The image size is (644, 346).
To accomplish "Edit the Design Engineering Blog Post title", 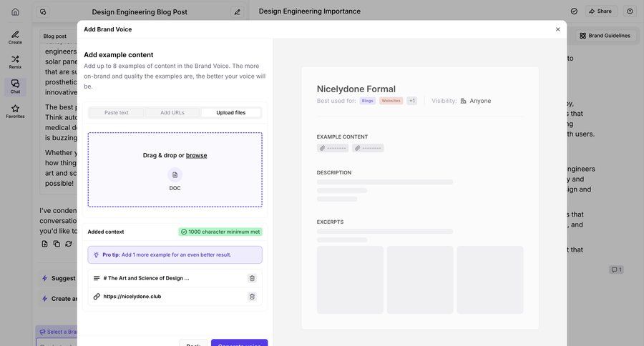I will pyautogui.click(x=237, y=12).
